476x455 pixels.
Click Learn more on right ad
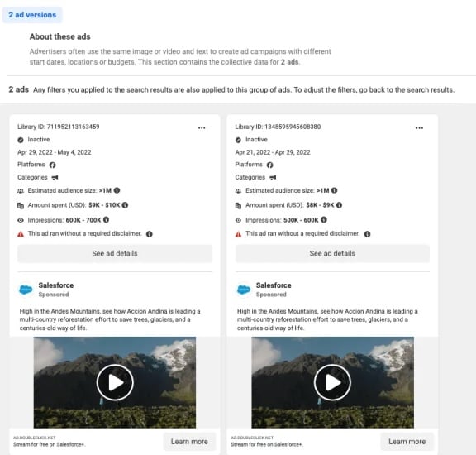point(407,441)
